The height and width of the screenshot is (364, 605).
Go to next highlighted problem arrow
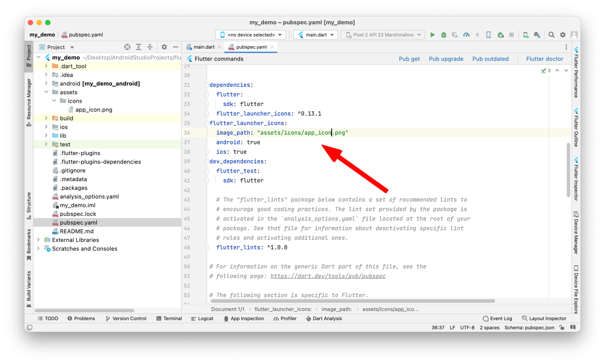tap(566, 70)
